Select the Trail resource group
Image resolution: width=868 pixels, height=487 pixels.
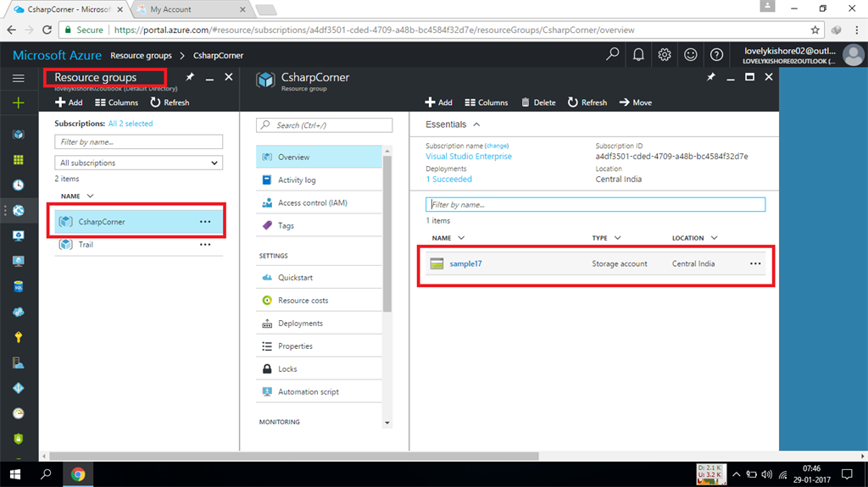[138, 245]
